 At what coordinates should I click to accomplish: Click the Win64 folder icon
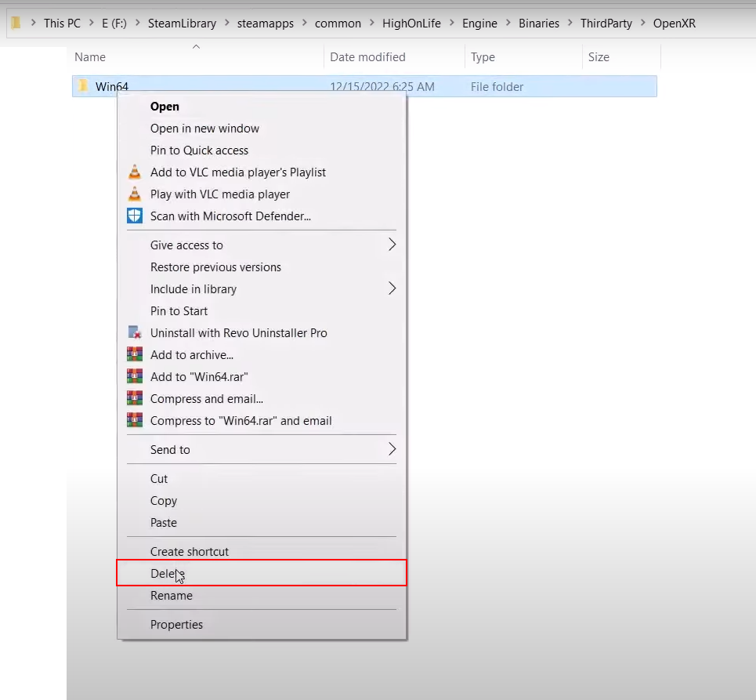point(83,86)
